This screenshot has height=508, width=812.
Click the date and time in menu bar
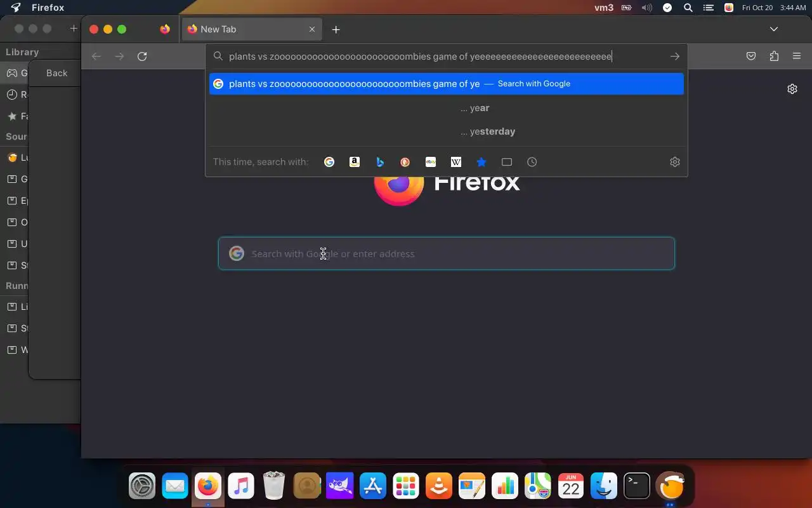pyautogui.click(x=774, y=8)
